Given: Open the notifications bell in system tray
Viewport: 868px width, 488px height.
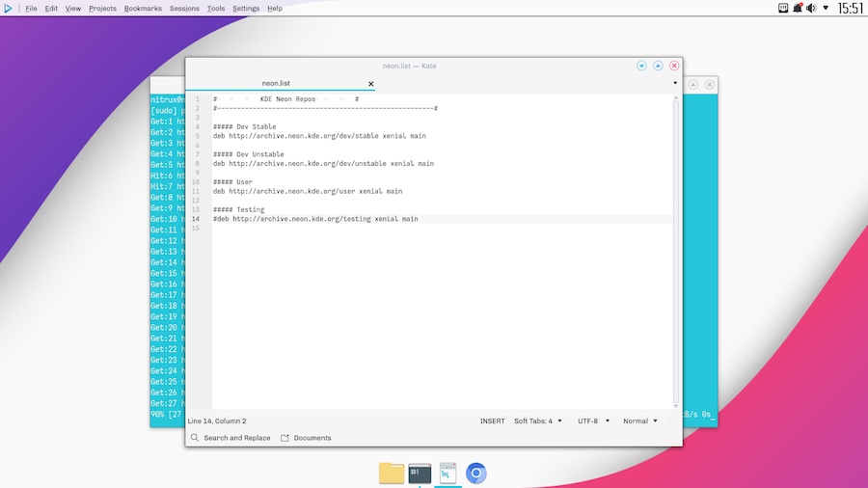Looking at the screenshot, I should click(798, 8).
